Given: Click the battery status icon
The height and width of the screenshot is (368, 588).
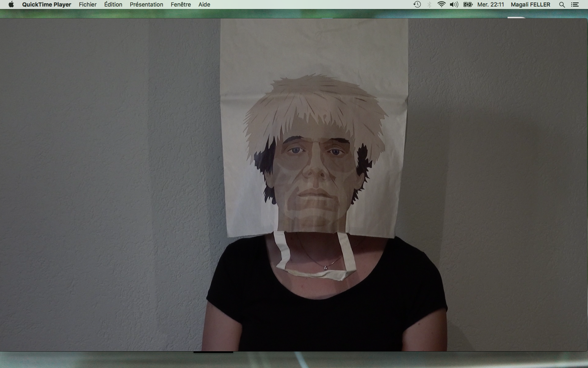Looking at the screenshot, I should [468, 4].
